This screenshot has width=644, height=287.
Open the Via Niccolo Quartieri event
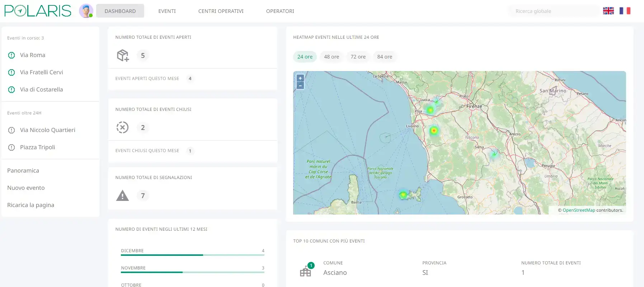48,130
